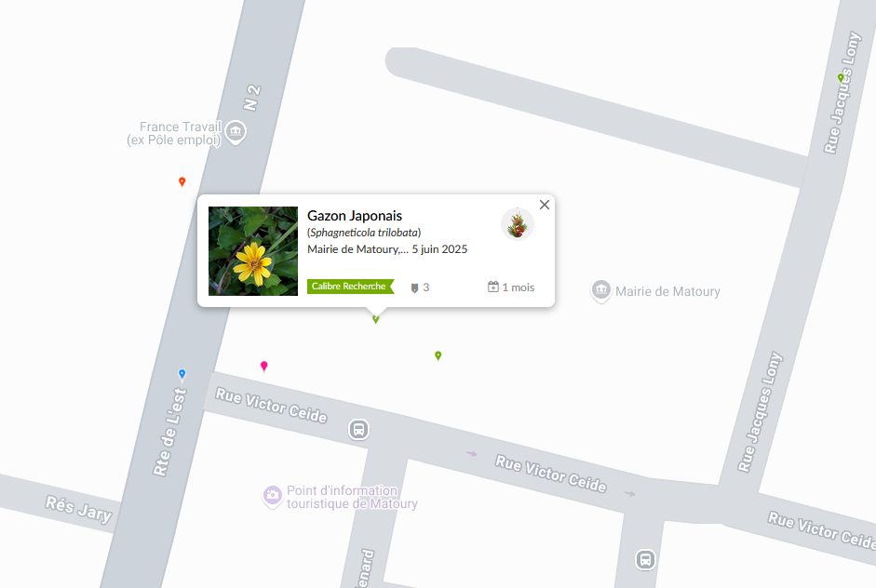876x588 pixels.
Task: Select the pink map pin above Rue Victor Ceide
Action: pyautogui.click(x=264, y=367)
